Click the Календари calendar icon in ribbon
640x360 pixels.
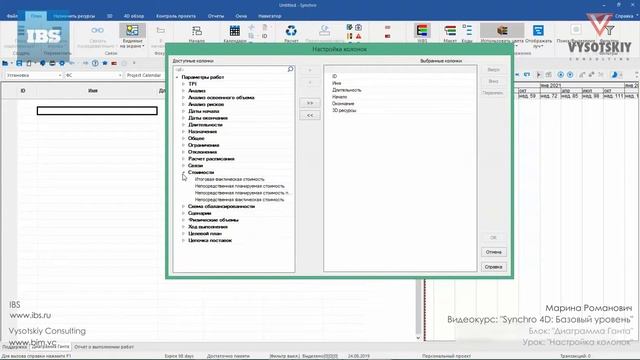pyautogui.click(x=235, y=31)
